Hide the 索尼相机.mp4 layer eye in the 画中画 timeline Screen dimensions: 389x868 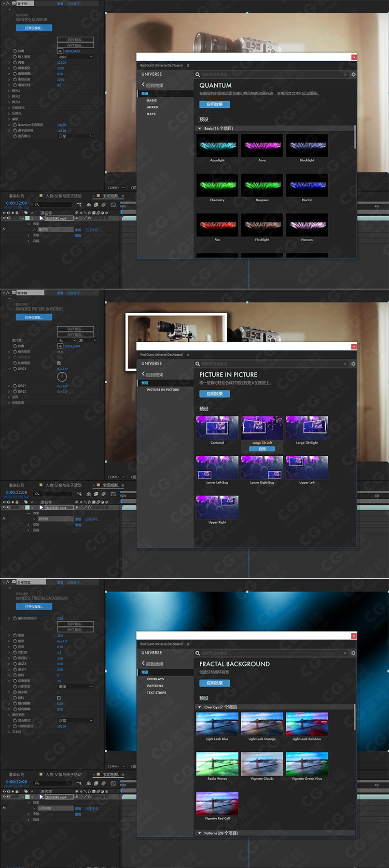pyautogui.click(x=4, y=507)
